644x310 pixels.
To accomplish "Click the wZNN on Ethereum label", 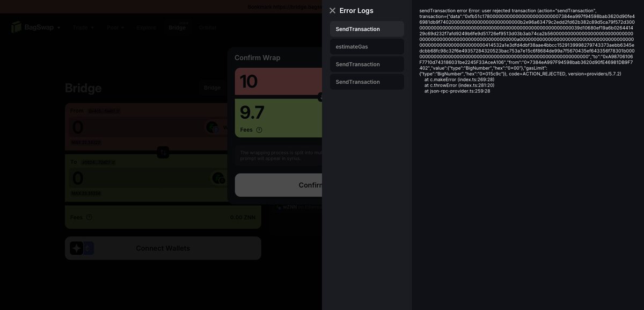I will [x=302, y=207].
